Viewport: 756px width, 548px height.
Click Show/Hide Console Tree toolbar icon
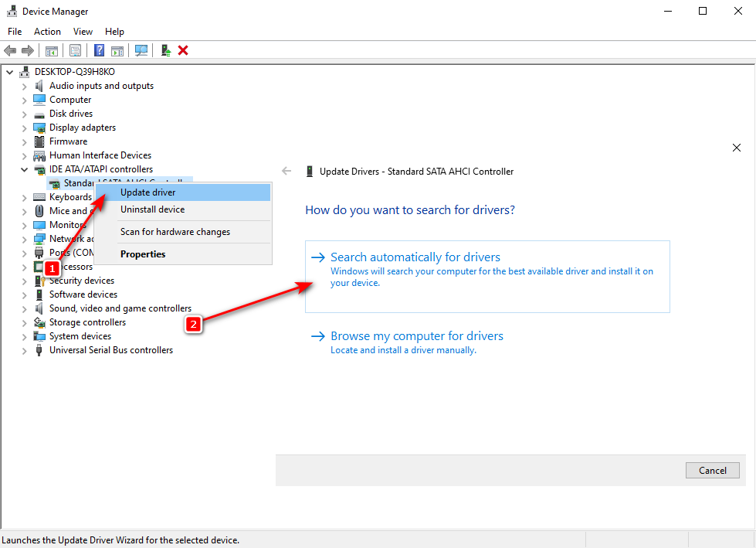52,50
